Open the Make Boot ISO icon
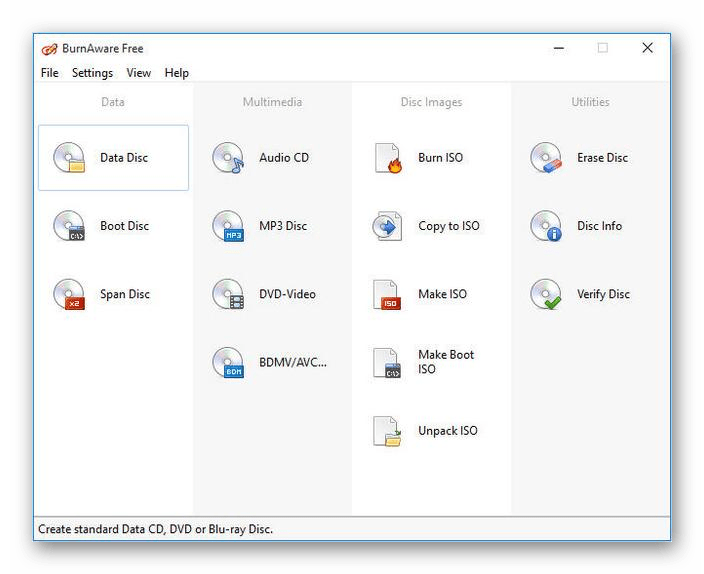The height and width of the screenshot is (574, 704). 387,362
